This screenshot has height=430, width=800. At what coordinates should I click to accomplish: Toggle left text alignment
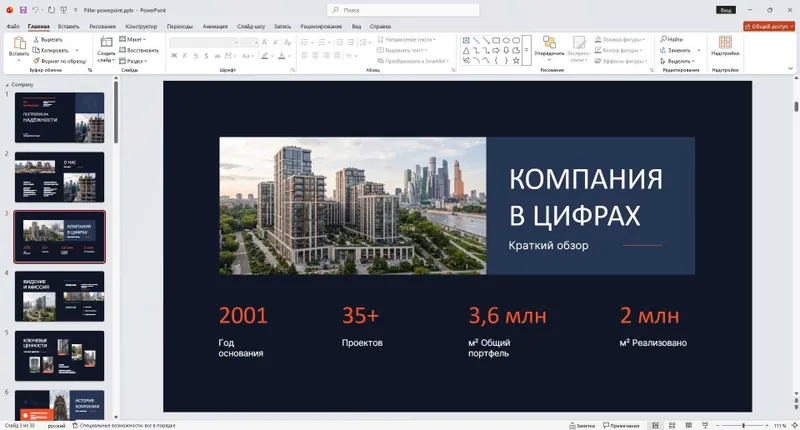(x=305, y=56)
